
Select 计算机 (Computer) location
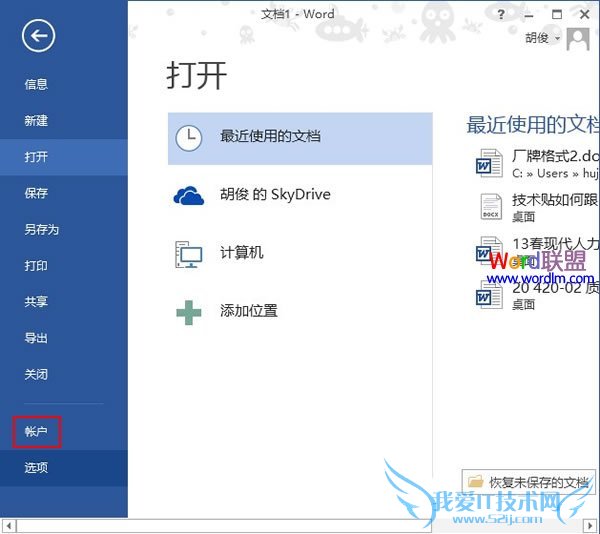(300, 254)
